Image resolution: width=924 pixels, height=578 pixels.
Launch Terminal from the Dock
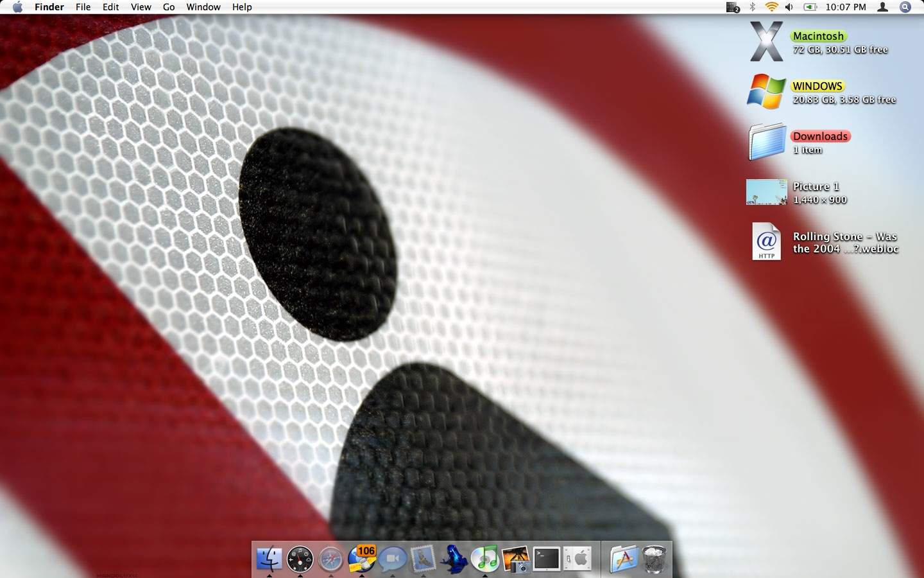click(x=547, y=559)
